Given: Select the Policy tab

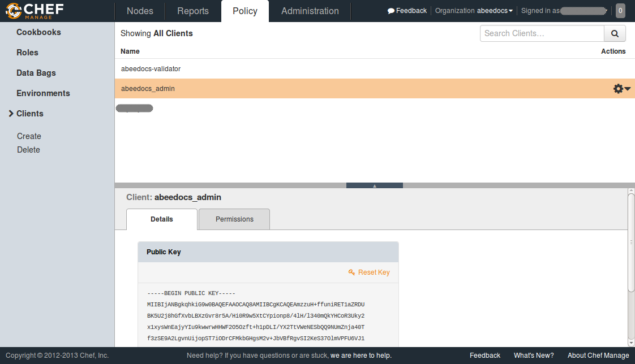Looking at the screenshot, I should click(x=245, y=11).
